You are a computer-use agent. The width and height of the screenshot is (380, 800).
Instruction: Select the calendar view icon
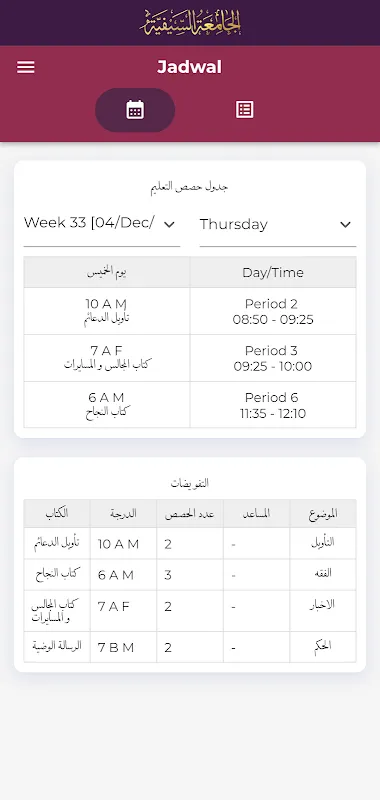pos(135,110)
